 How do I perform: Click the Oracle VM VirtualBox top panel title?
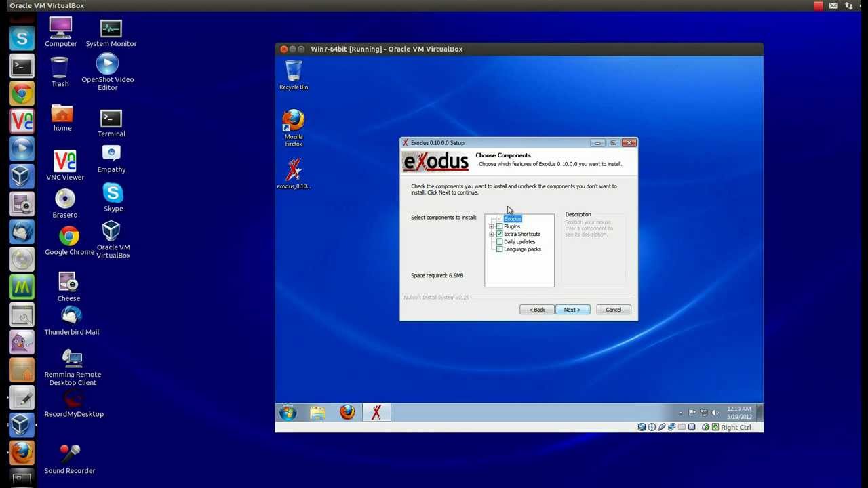coord(47,5)
